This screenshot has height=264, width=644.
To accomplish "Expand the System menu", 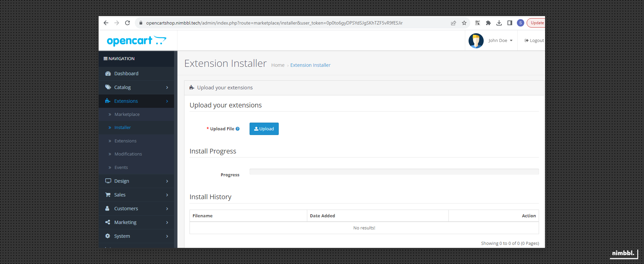I will [136, 236].
